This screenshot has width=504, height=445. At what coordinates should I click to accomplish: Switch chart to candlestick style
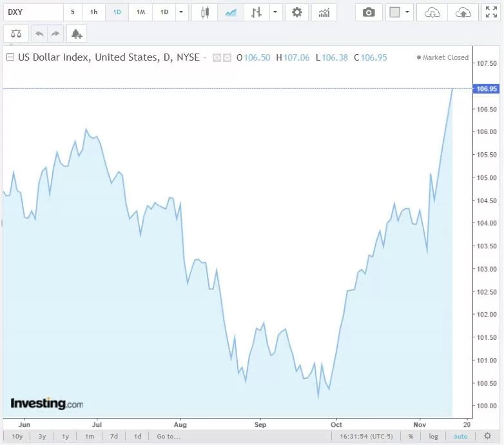coord(205,12)
